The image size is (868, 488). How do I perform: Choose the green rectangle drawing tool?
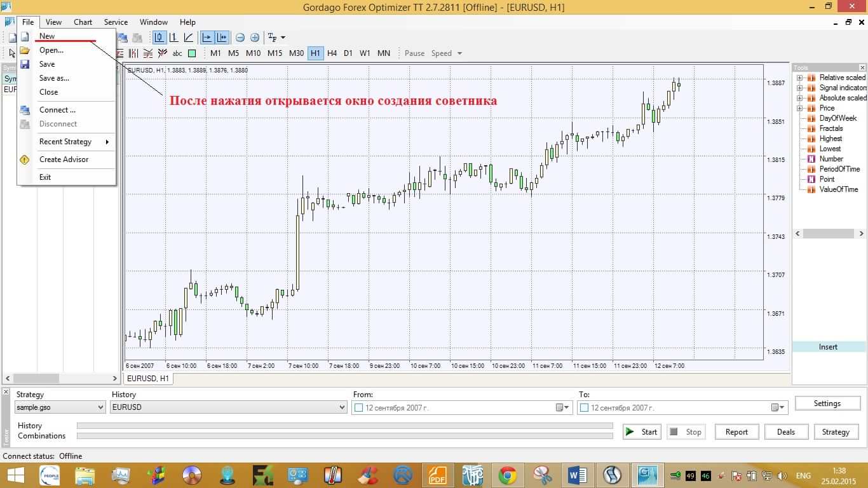192,53
